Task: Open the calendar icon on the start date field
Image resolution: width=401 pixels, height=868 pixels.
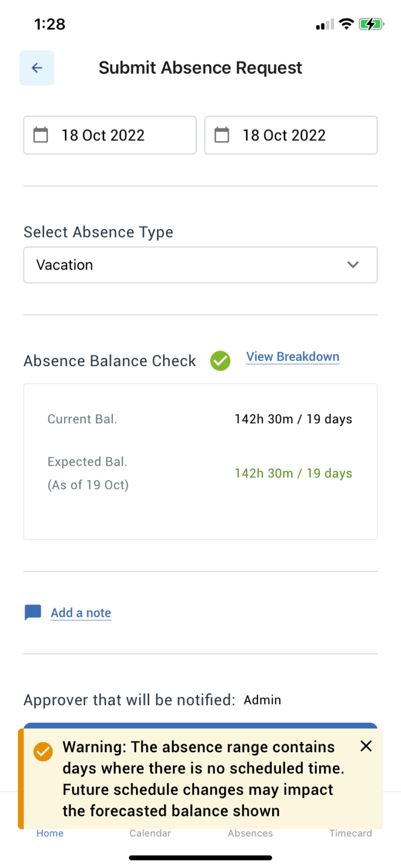Action: point(40,135)
